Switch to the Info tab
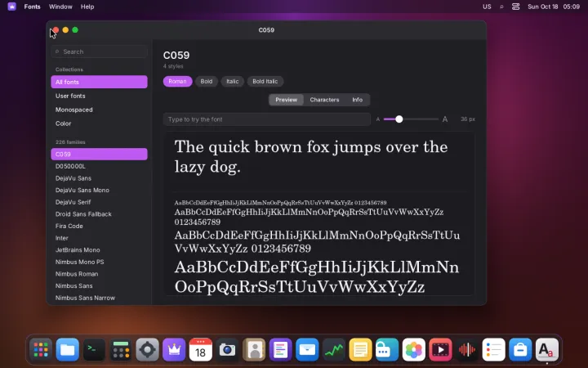This screenshot has height=368, width=588. coord(357,100)
